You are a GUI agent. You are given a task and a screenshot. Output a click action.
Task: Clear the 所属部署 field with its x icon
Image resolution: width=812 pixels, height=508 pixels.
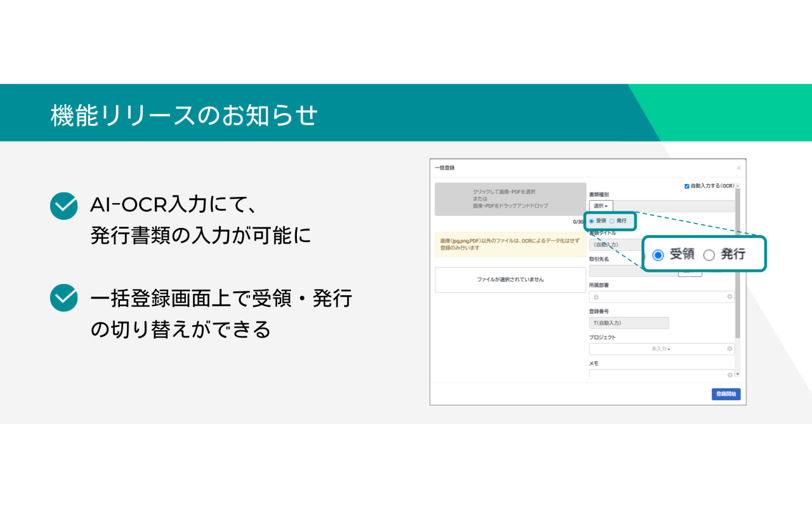pos(730,297)
